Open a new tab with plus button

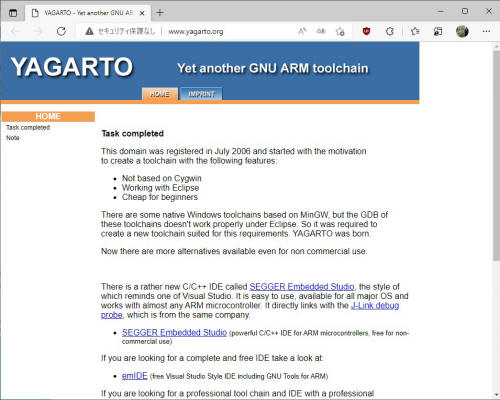click(160, 13)
